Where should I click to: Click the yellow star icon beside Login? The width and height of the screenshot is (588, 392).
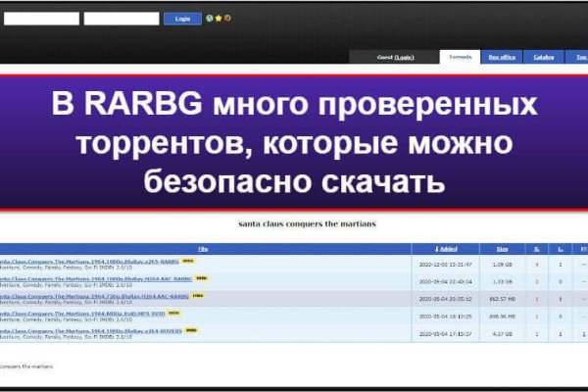(217, 18)
